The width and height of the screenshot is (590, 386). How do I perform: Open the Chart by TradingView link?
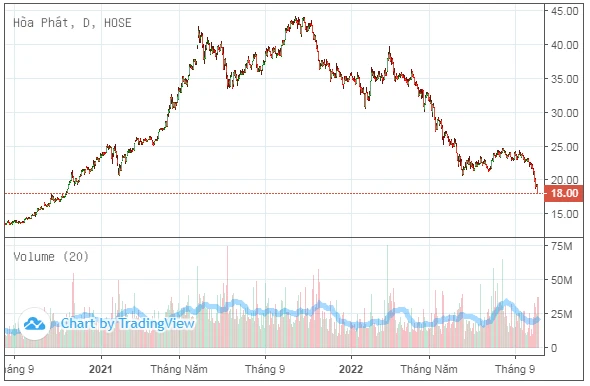tap(128, 324)
